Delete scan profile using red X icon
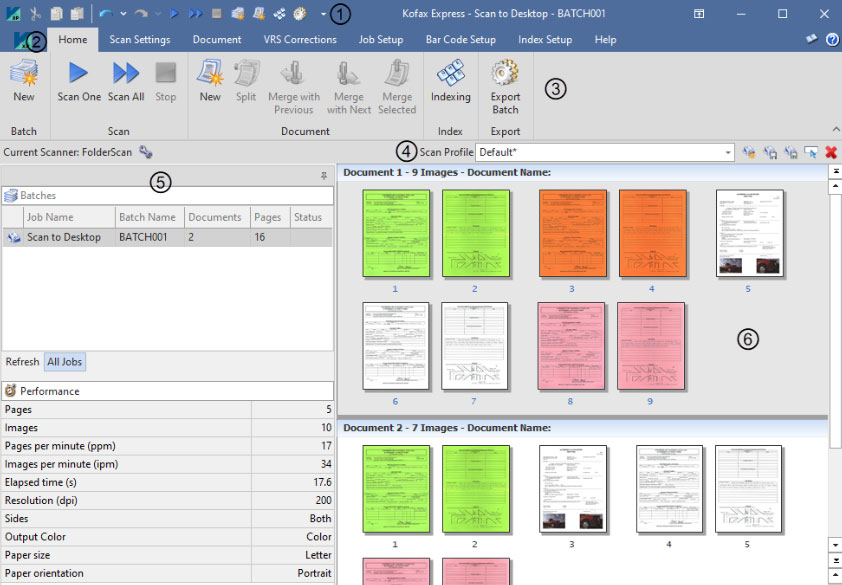Screen dimensions: 842x585 [831, 152]
